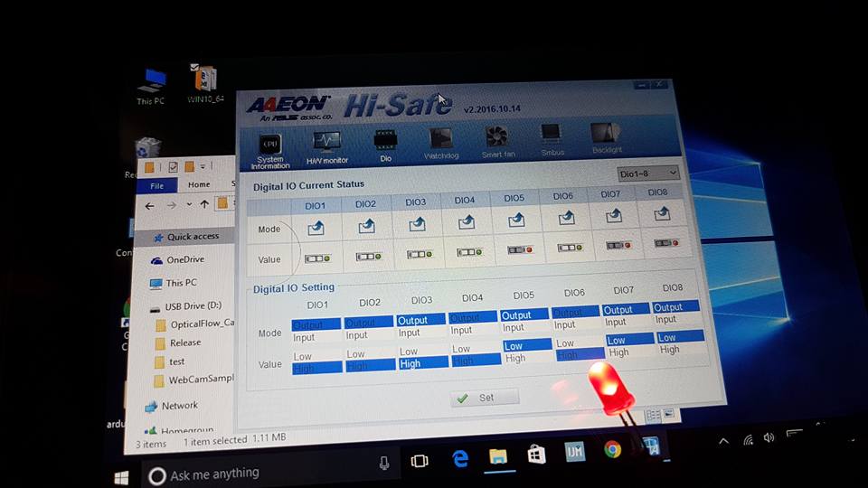
Task: Click the DIO3 mode status icon
Action: point(417,223)
